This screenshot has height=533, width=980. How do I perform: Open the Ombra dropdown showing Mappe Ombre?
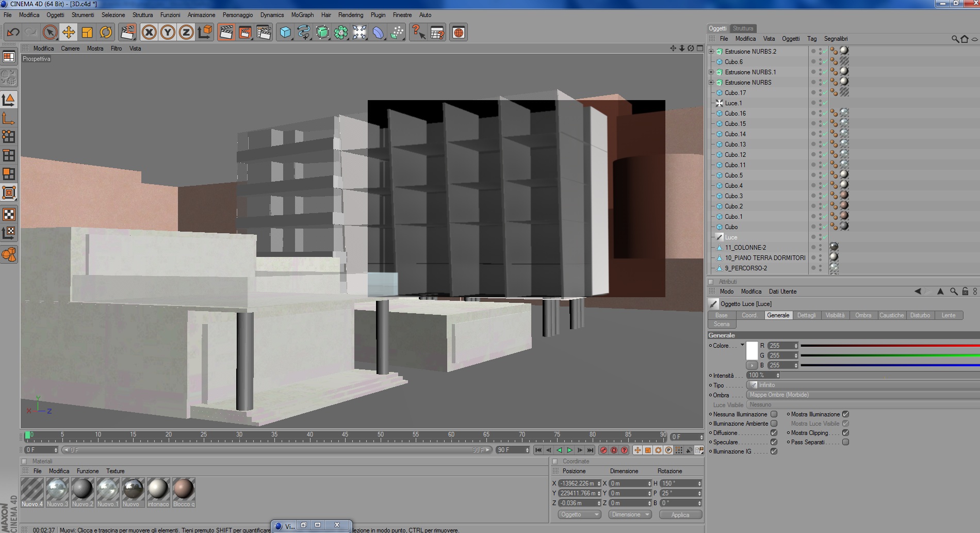pos(863,395)
